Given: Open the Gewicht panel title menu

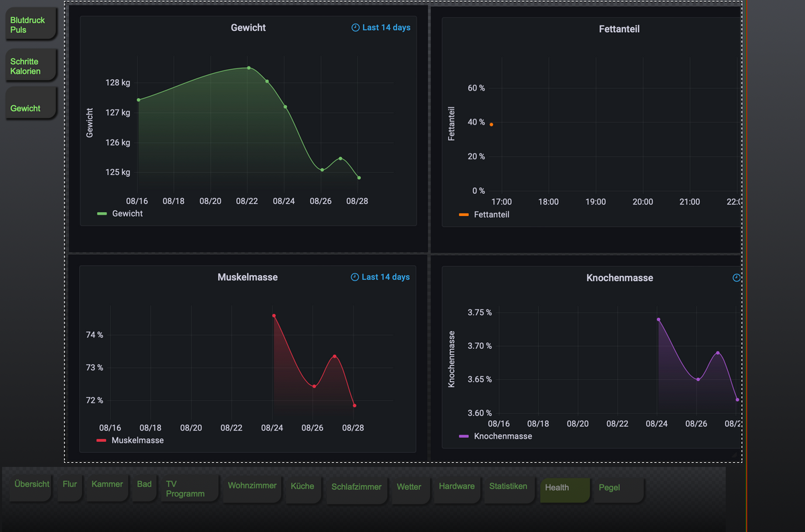Looking at the screenshot, I should click(x=248, y=28).
